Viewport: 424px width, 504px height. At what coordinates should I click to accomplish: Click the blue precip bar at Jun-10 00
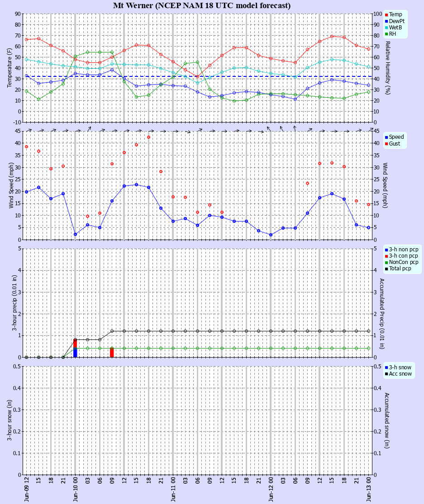coord(75,353)
